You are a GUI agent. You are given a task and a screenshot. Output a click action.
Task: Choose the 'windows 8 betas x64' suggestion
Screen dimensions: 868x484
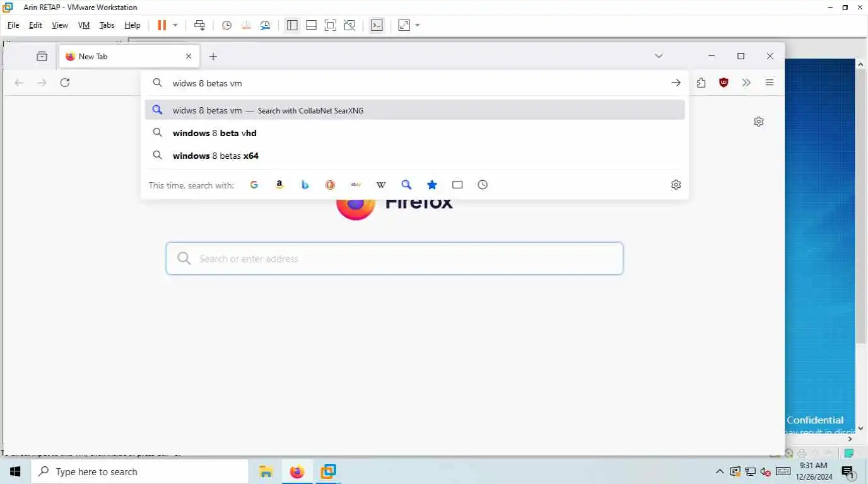coord(414,156)
